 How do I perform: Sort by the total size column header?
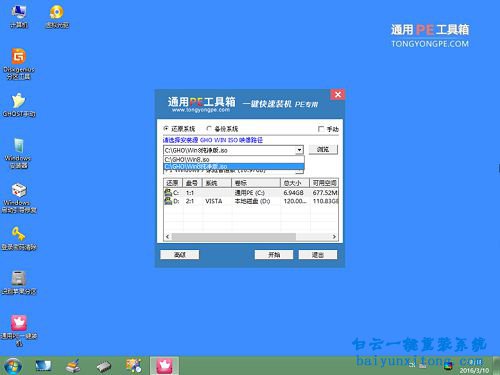point(295,183)
